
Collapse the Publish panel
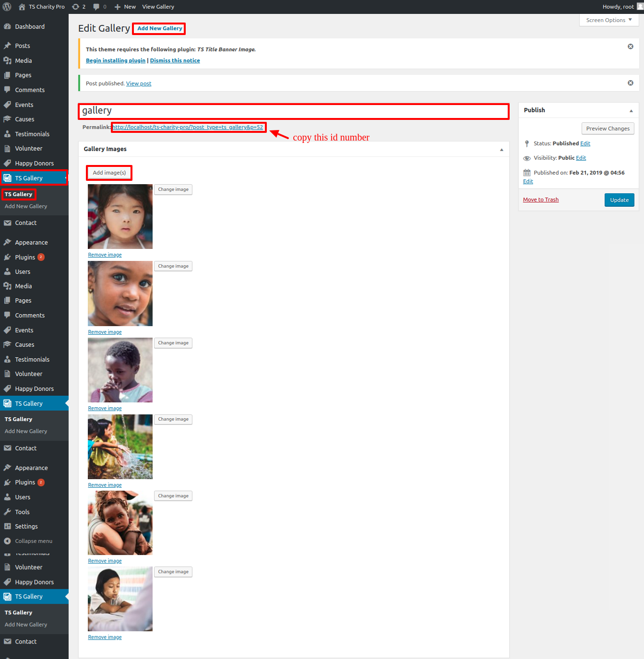(631, 110)
